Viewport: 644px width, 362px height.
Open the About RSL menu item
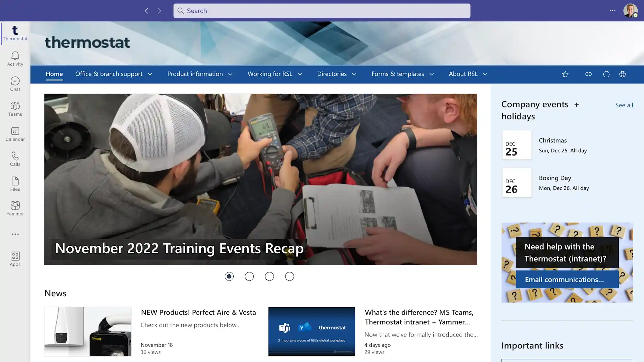click(x=463, y=74)
